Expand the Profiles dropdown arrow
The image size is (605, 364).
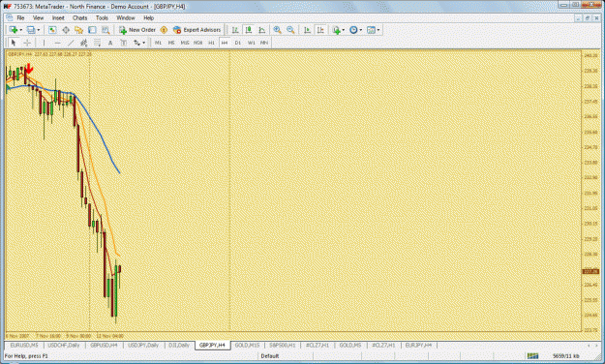(x=39, y=30)
